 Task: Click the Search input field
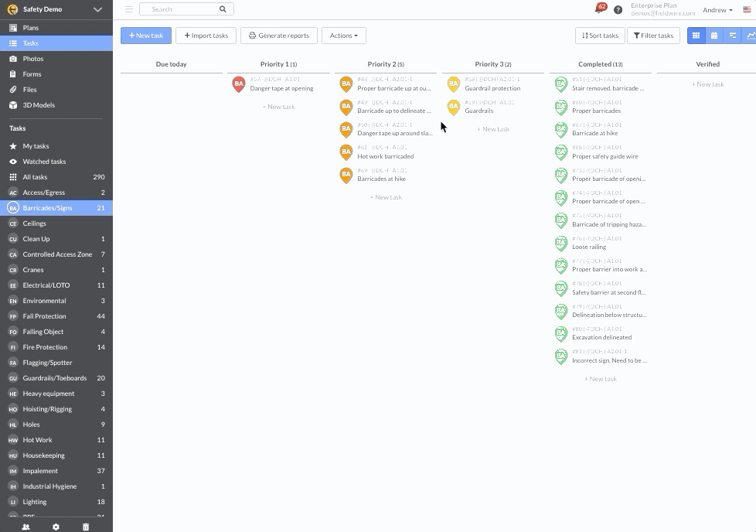tap(182, 9)
